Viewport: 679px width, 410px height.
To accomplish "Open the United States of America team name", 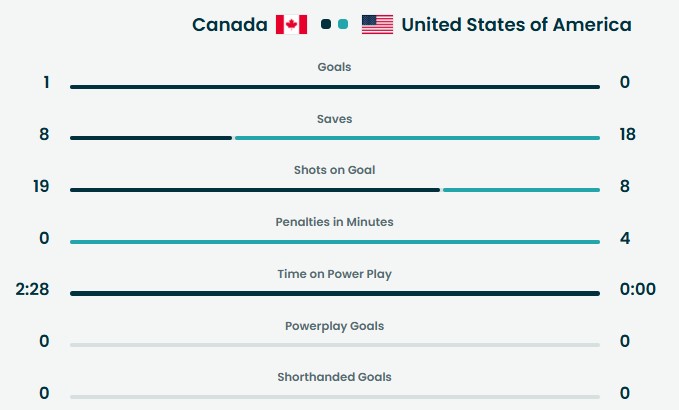I will click(516, 24).
